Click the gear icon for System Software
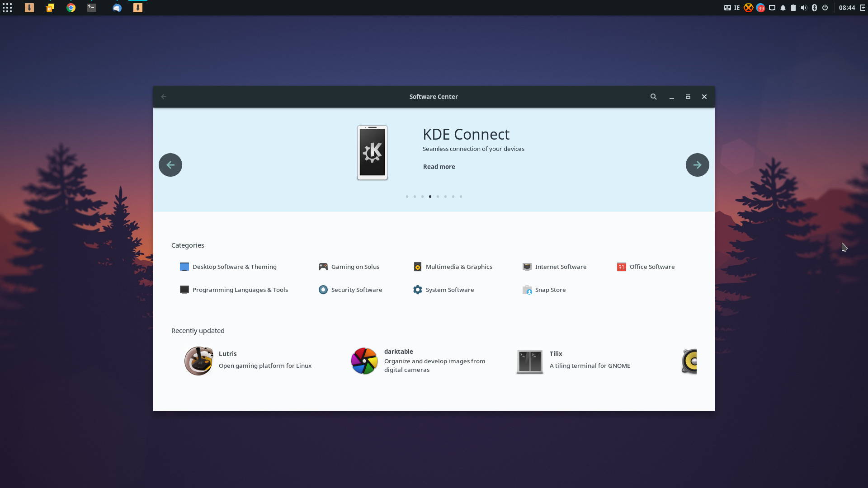868x488 pixels. pos(418,290)
